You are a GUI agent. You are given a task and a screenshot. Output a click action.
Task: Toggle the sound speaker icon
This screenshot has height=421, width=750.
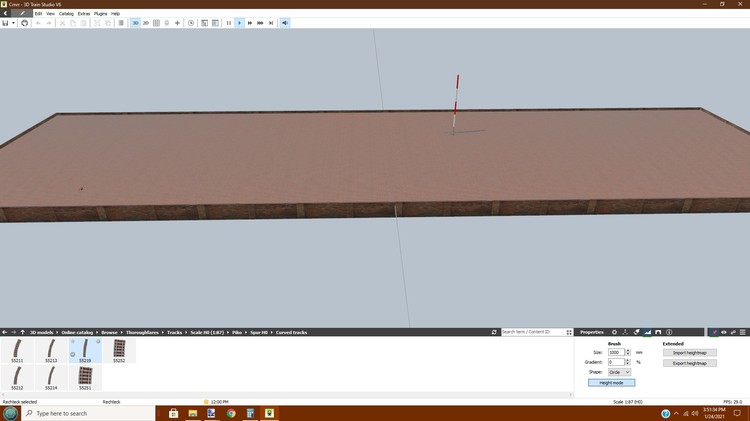[x=285, y=22]
